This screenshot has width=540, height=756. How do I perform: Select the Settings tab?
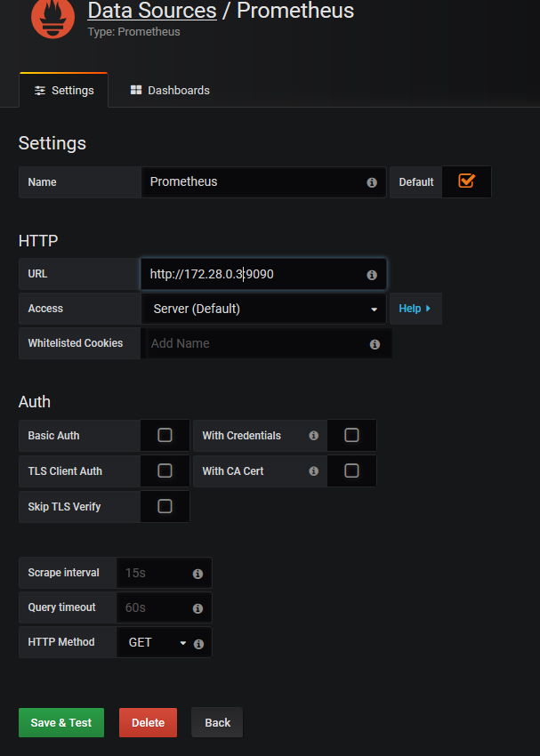pos(64,90)
